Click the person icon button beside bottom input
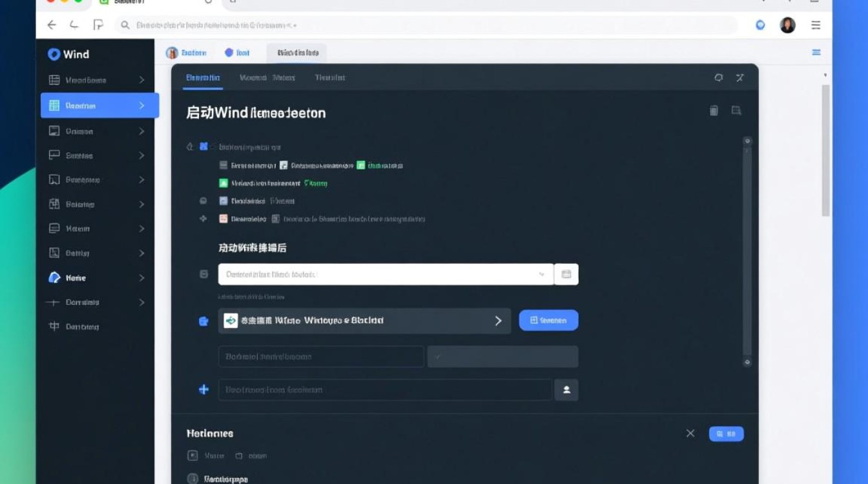Viewport: 868px width, 484px height. (x=566, y=390)
